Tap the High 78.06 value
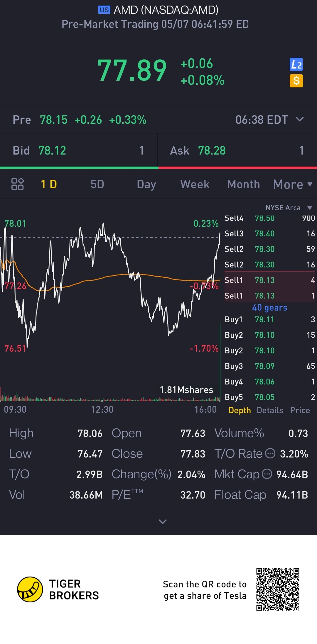 click(90, 433)
